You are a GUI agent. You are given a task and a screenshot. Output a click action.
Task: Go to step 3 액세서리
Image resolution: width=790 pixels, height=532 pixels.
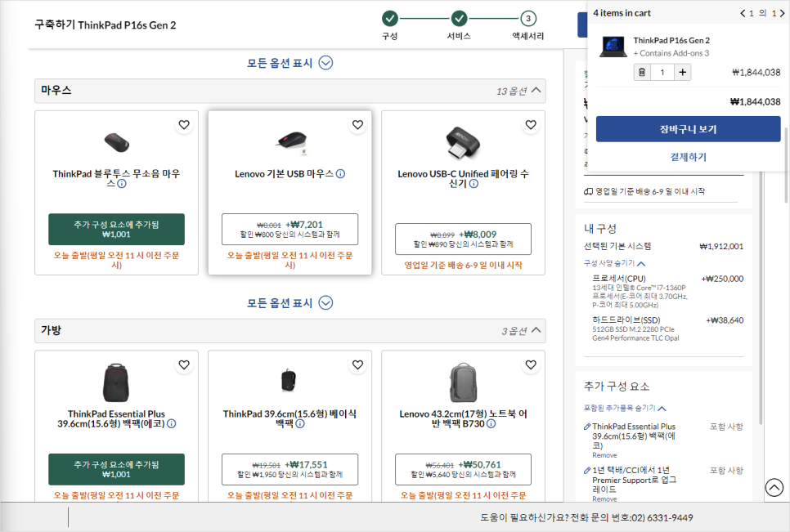tap(528, 19)
